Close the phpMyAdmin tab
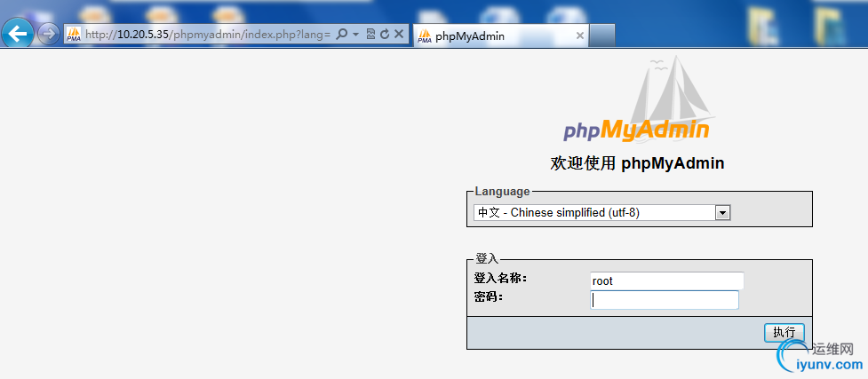Viewport: 868px width, 379px height. [579, 36]
